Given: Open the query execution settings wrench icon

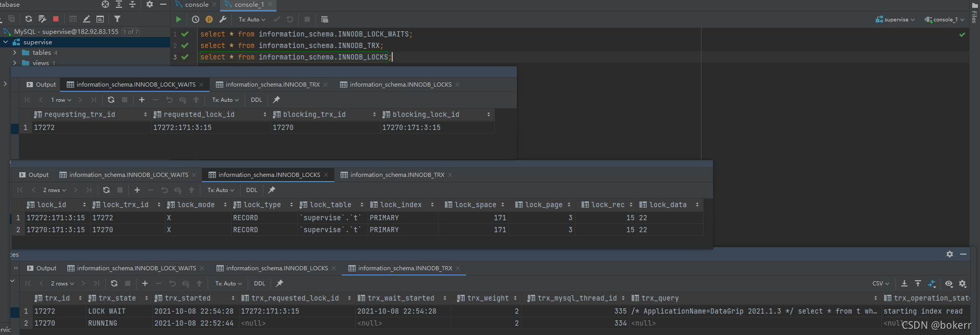Looking at the screenshot, I should [223, 19].
